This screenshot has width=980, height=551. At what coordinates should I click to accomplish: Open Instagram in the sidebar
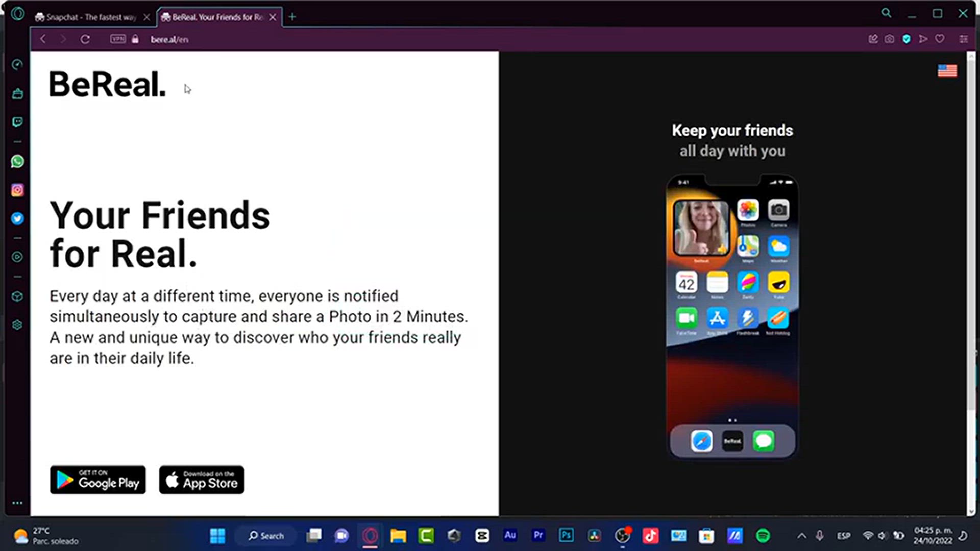(x=17, y=190)
